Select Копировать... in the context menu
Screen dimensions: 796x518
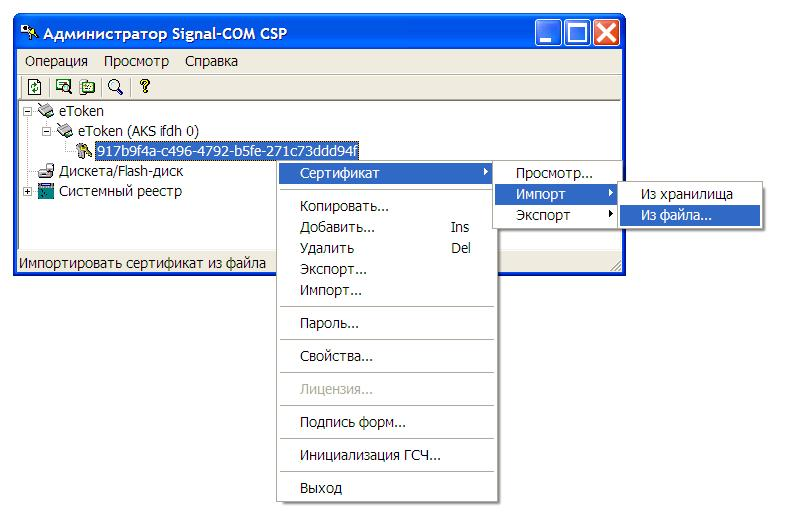pos(386,206)
